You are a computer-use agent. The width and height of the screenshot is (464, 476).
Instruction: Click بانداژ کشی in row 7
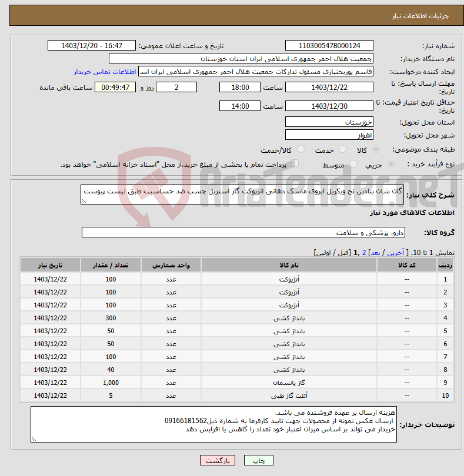pos(289,357)
